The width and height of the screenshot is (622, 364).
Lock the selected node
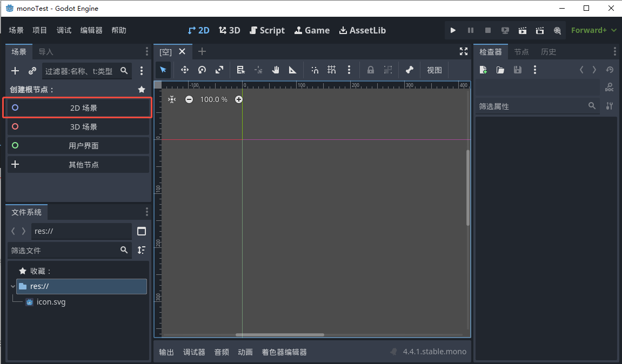[x=371, y=70]
